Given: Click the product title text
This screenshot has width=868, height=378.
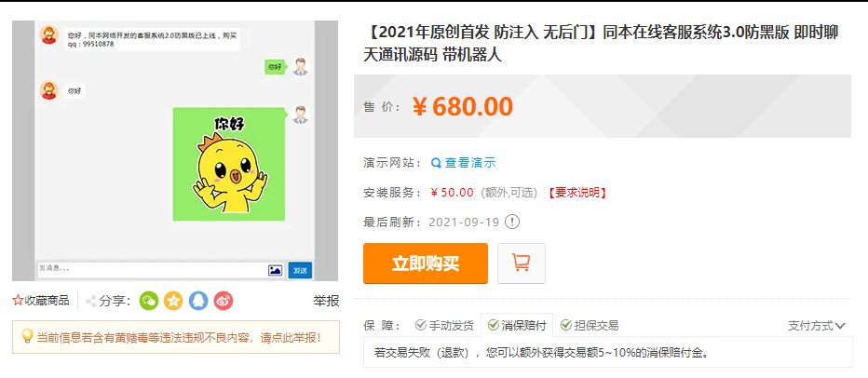Looking at the screenshot, I should 601,44.
